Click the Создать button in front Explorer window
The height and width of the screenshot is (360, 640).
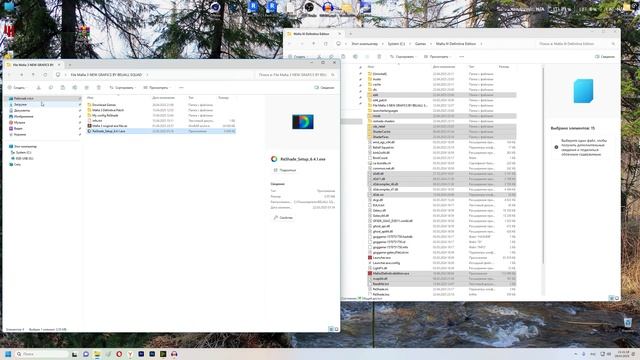[17, 88]
